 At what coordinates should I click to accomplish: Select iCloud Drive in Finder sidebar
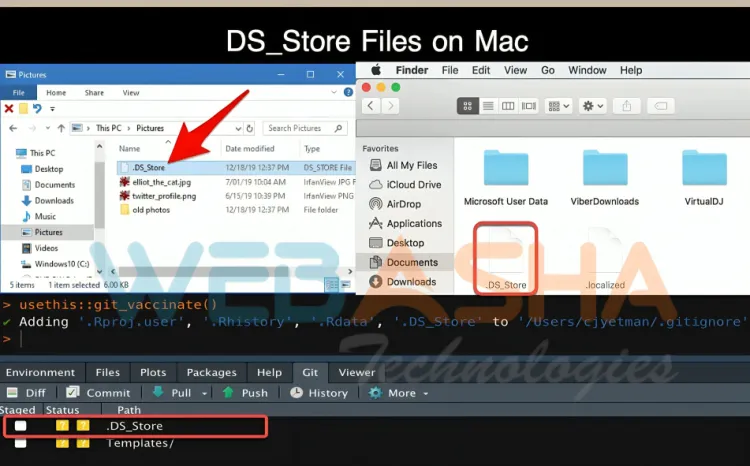coord(405,185)
